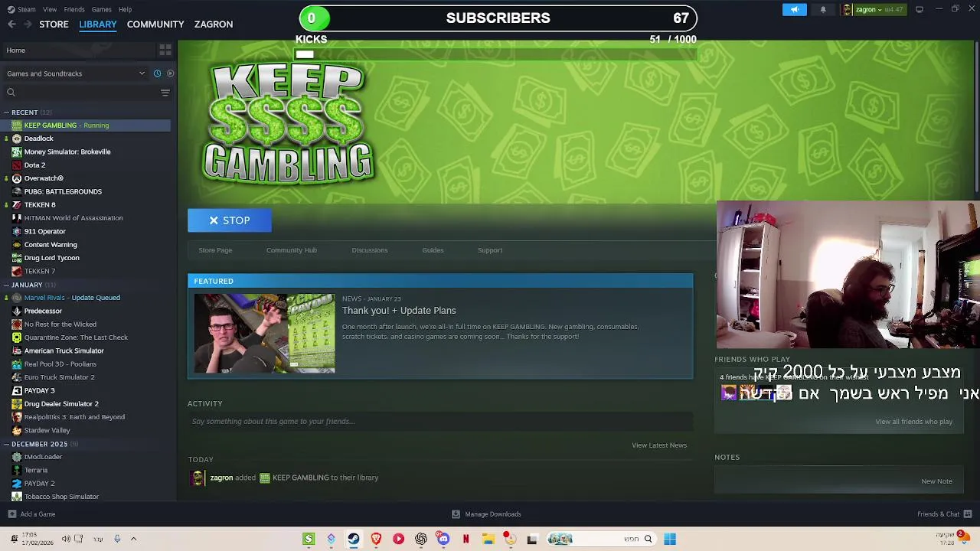Open the zagron account dropdown

(x=874, y=9)
